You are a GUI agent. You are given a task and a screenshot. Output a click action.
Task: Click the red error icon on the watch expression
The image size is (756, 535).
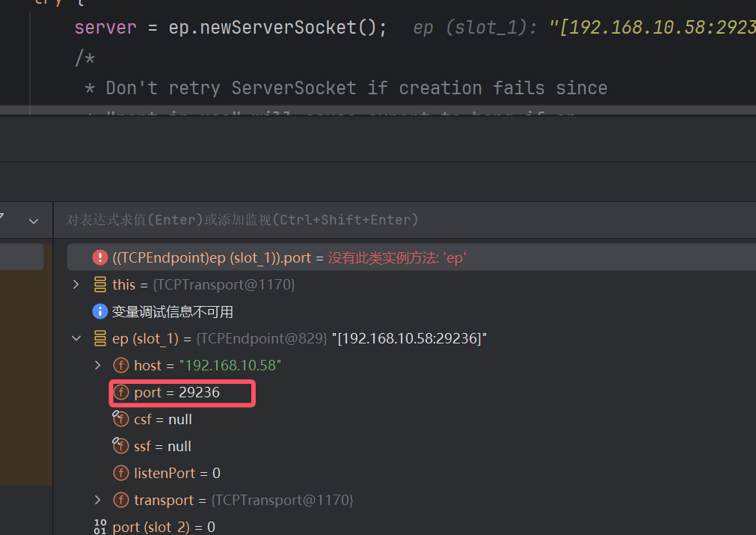pyautogui.click(x=99, y=257)
